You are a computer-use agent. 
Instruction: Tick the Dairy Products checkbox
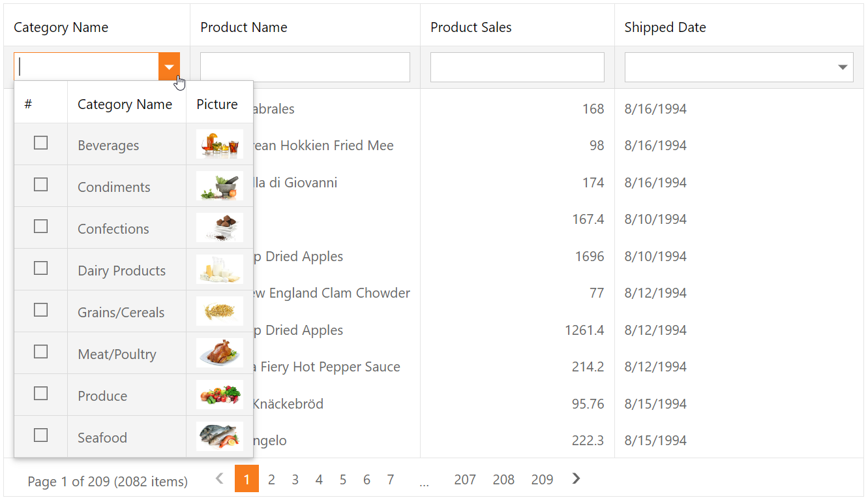tap(40, 268)
